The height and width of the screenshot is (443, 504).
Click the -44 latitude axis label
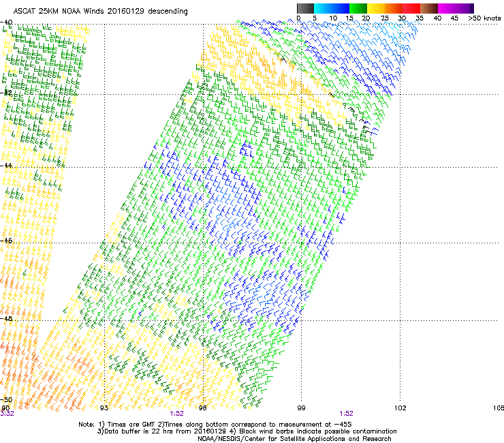pyautogui.click(x=6, y=166)
